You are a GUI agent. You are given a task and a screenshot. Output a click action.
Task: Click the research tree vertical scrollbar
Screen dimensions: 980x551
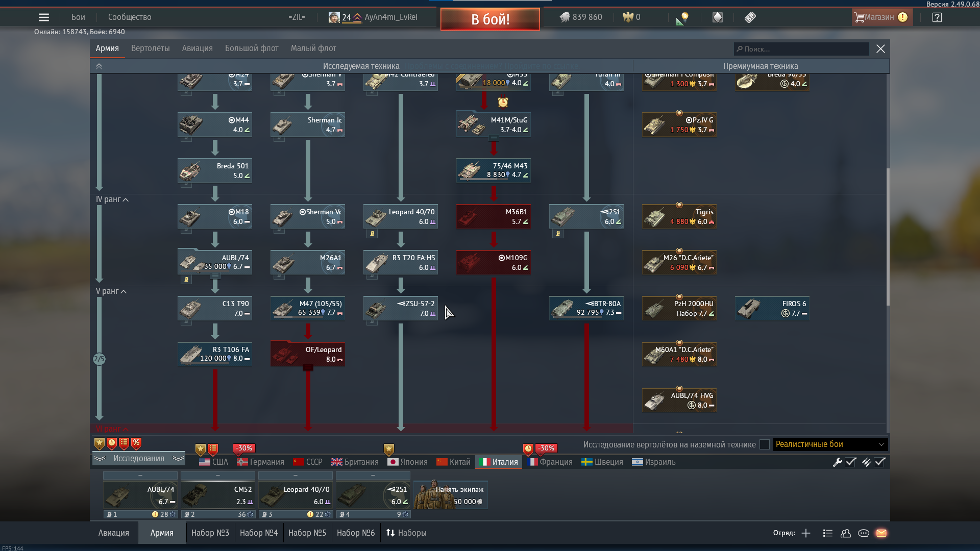888,237
